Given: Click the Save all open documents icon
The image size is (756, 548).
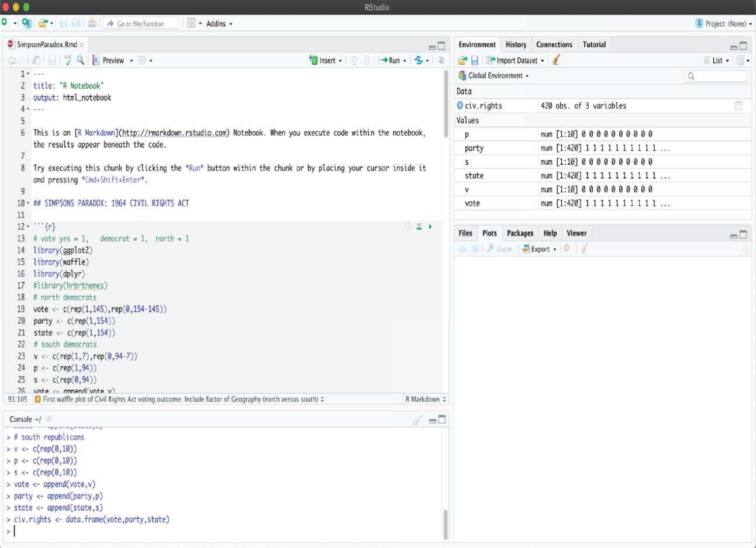Looking at the screenshot, I should (x=76, y=23).
